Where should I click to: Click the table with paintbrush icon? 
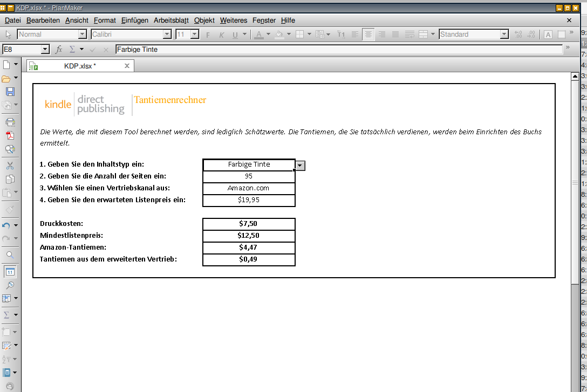(6, 345)
